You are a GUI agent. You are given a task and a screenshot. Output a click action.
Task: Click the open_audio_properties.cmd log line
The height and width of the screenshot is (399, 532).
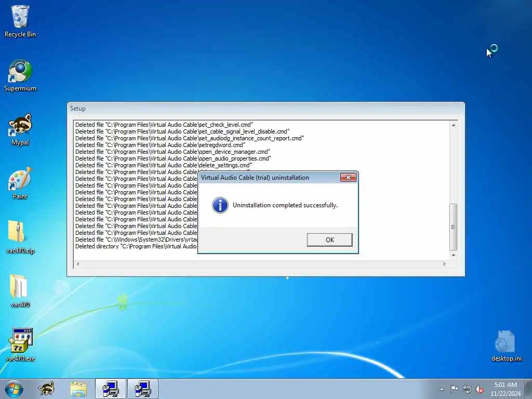coord(173,158)
